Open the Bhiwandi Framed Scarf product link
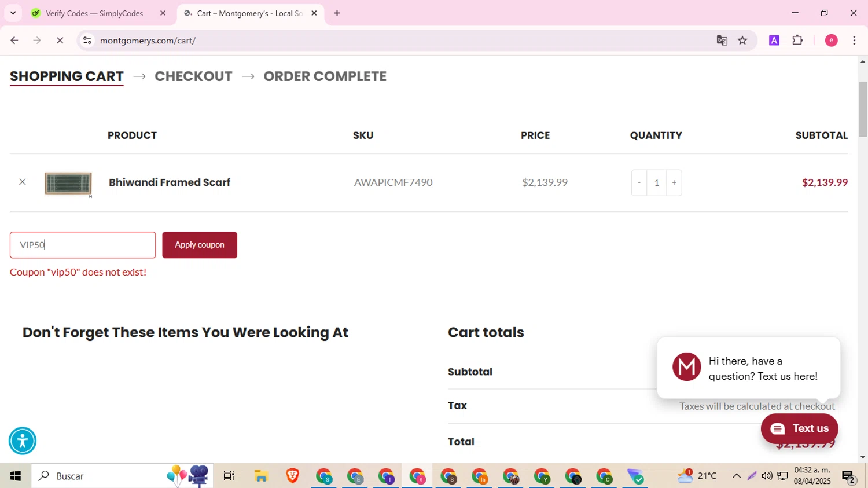 click(170, 182)
